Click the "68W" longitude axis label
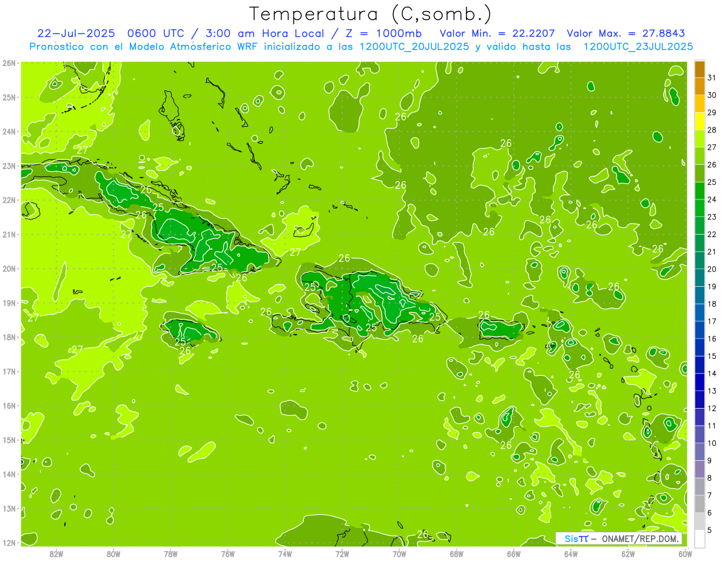This screenshot has width=728, height=562. tap(456, 554)
